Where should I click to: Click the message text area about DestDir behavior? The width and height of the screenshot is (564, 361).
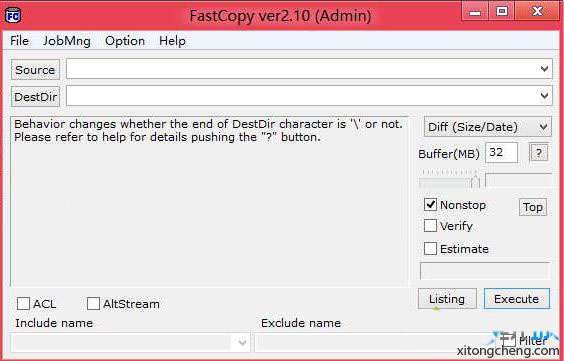[x=209, y=201]
